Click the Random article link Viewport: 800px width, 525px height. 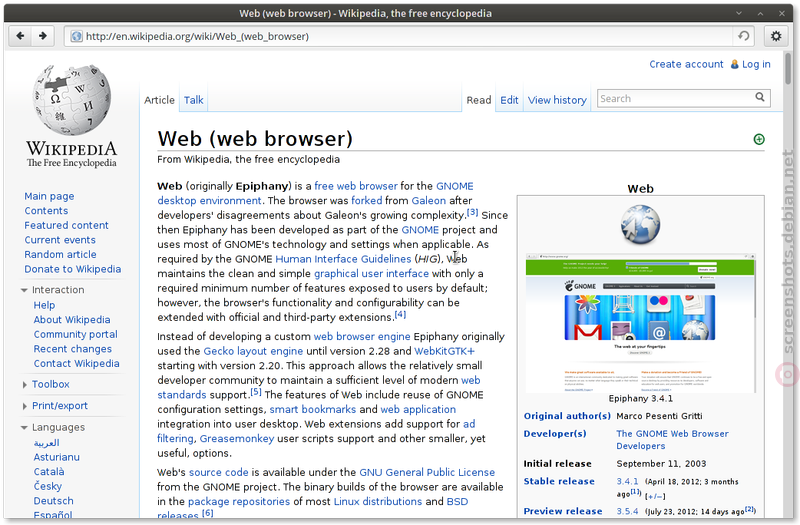[60, 254]
